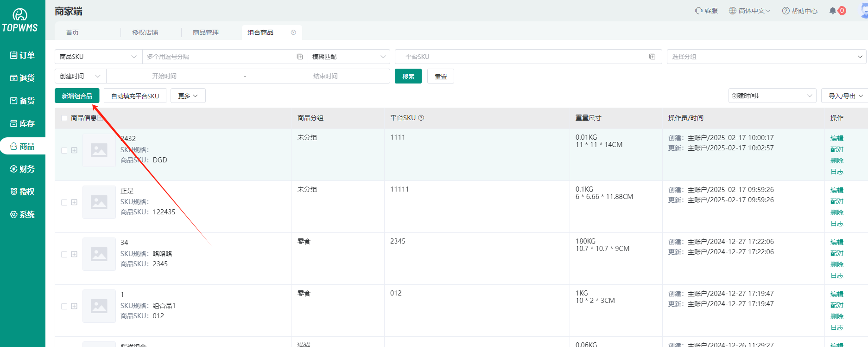Click the 客服 customer service headset icon
Screen dimensions: 868x347
click(698, 11)
